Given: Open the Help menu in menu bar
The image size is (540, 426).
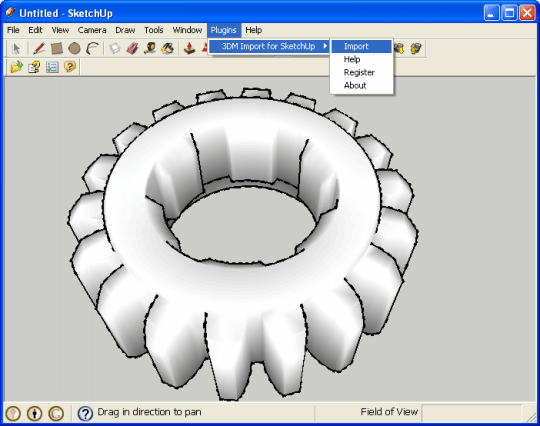Looking at the screenshot, I should click(x=254, y=30).
